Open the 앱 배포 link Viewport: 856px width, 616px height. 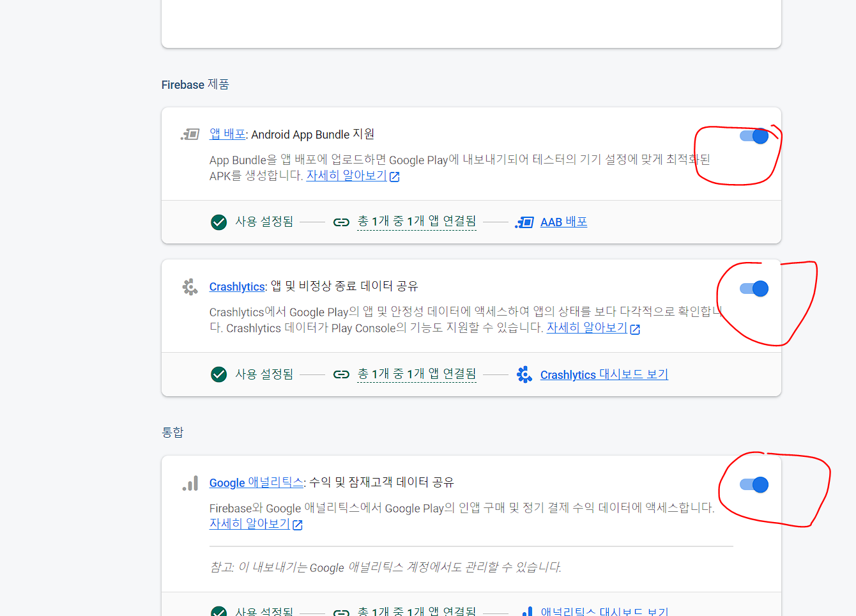pyautogui.click(x=227, y=134)
